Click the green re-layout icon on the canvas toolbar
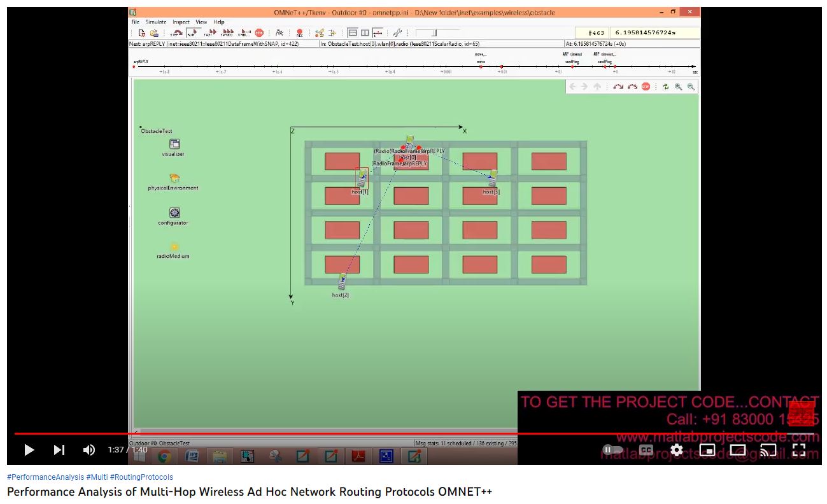The width and height of the screenshot is (827, 504). click(665, 87)
